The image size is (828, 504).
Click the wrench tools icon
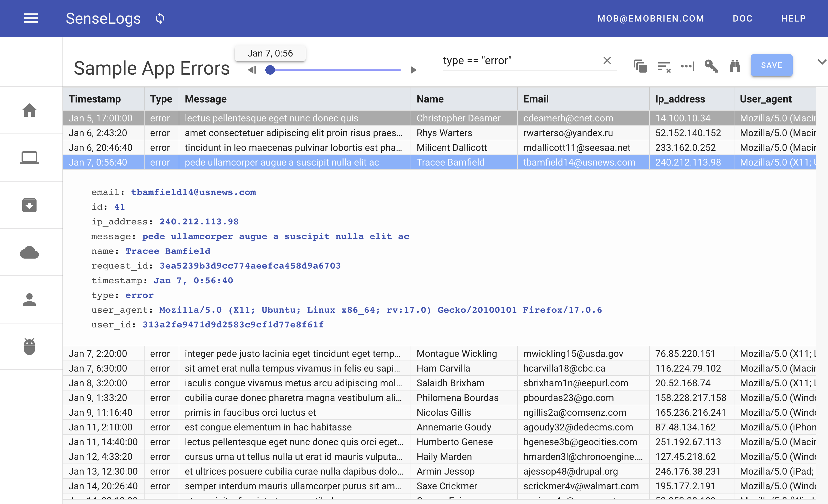point(711,66)
